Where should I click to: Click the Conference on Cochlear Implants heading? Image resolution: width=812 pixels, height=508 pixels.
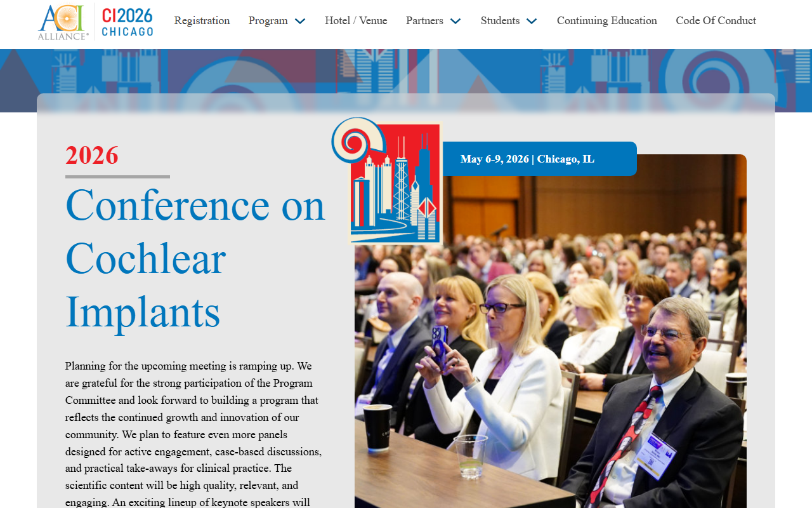pos(195,258)
